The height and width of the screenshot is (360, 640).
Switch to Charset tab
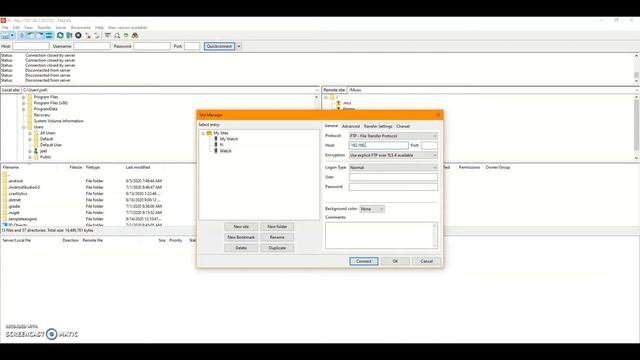(x=403, y=126)
